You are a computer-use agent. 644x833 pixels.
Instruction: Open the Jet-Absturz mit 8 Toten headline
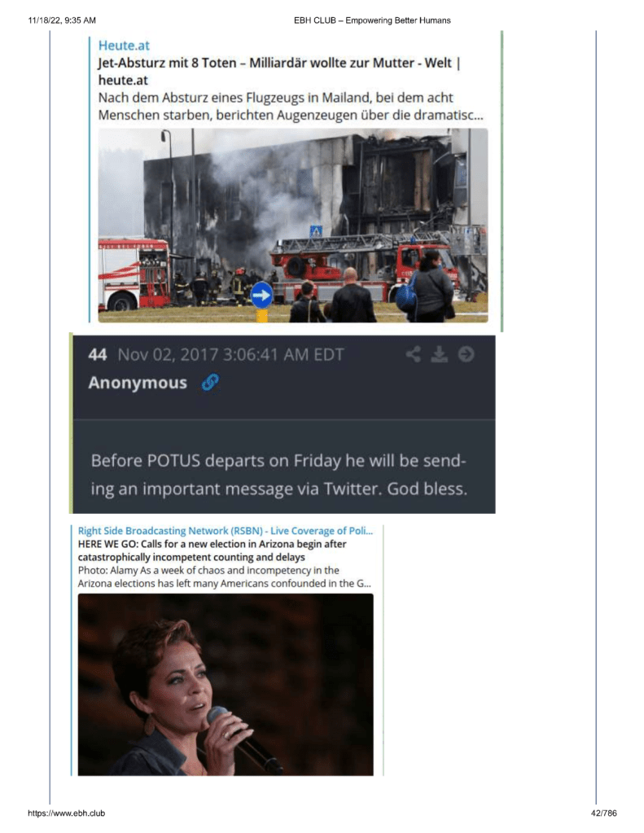click(x=279, y=71)
